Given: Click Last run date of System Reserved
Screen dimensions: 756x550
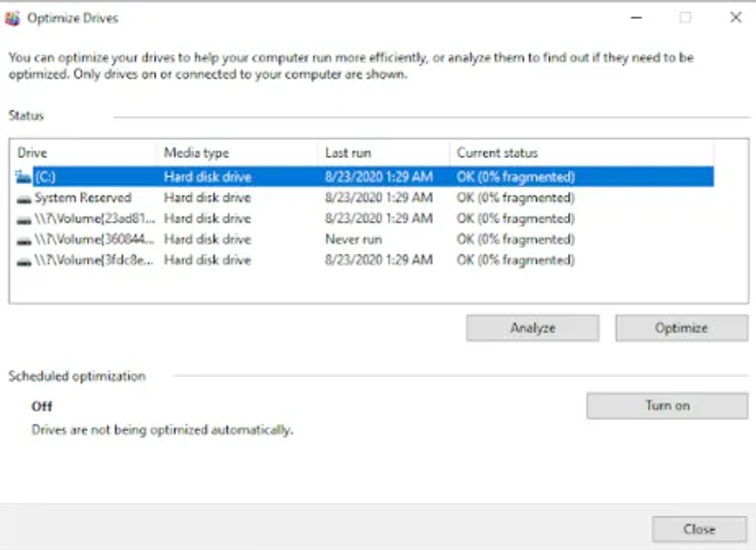Looking at the screenshot, I should tap(379, 198).
